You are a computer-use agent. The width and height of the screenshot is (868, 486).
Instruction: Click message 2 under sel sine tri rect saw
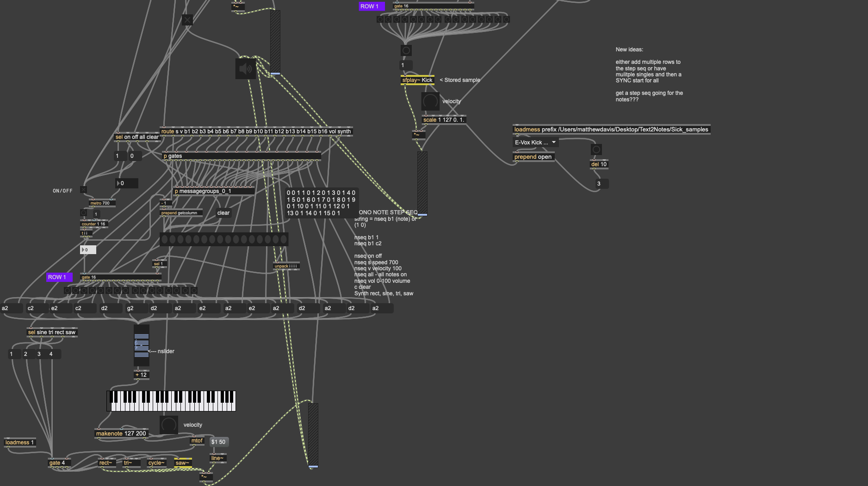[28, 354]
